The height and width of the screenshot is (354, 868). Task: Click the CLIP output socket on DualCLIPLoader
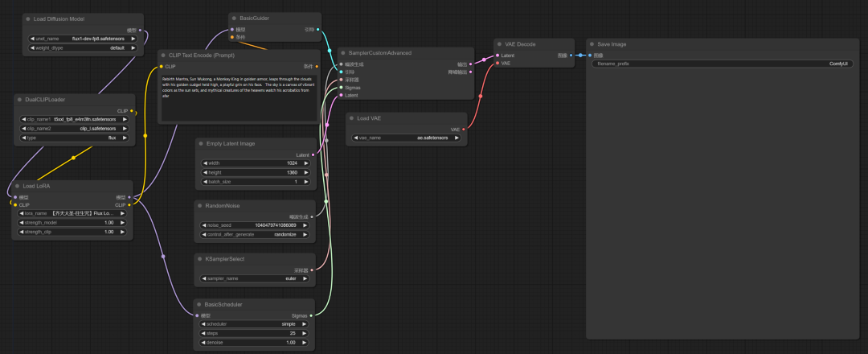click(x=131, y=111)
